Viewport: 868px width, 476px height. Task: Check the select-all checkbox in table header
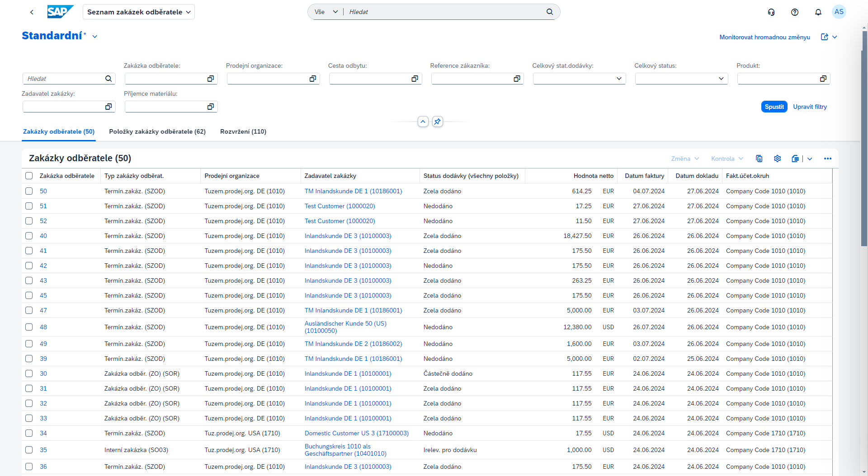29,176
